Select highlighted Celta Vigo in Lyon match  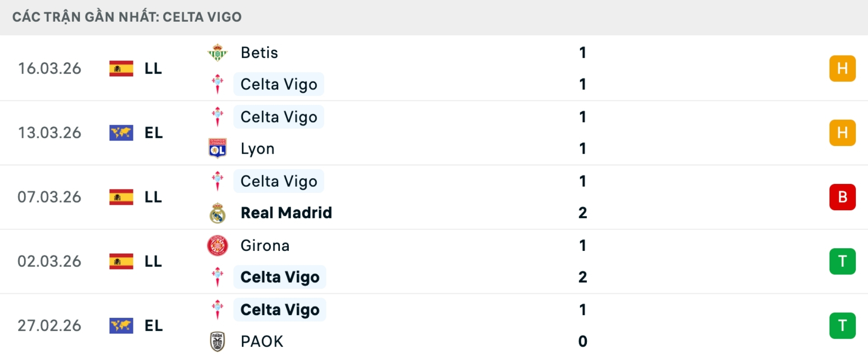(x=278, y=117)
